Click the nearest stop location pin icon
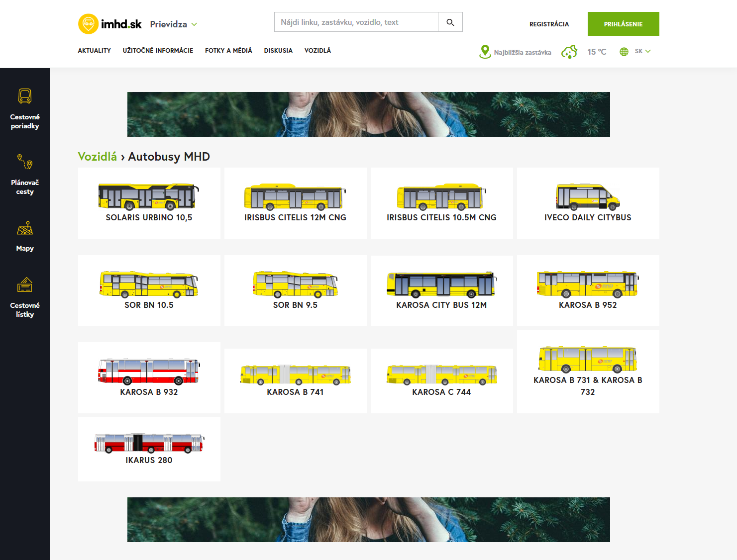This screenshot has width=737, height=560. [x=485, y=52]
